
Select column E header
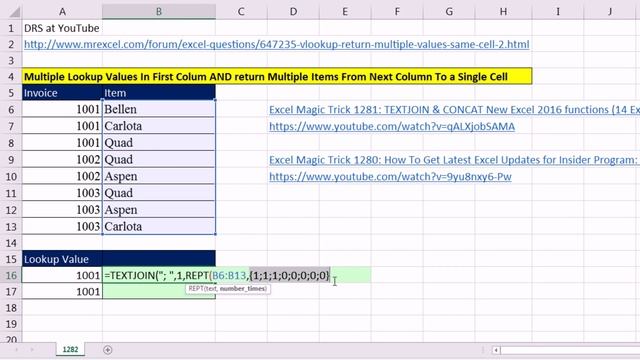345,11
